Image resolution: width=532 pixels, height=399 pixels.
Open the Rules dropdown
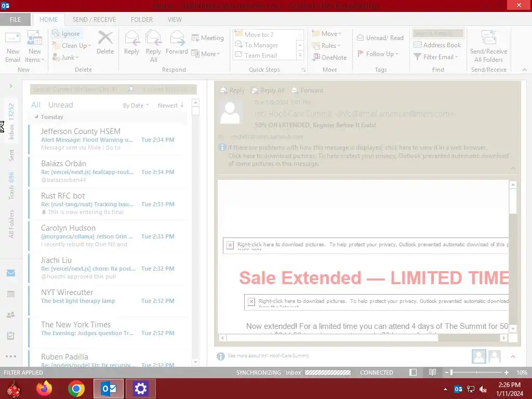pos(326,46)
